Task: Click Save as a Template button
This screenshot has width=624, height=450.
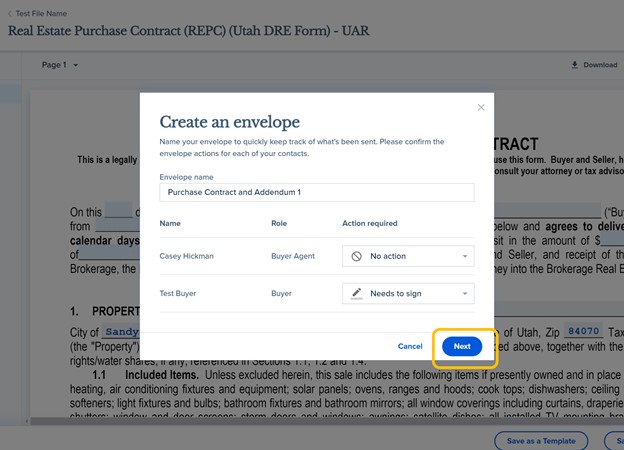Action: pyautogui.click(x=540, y=440)
